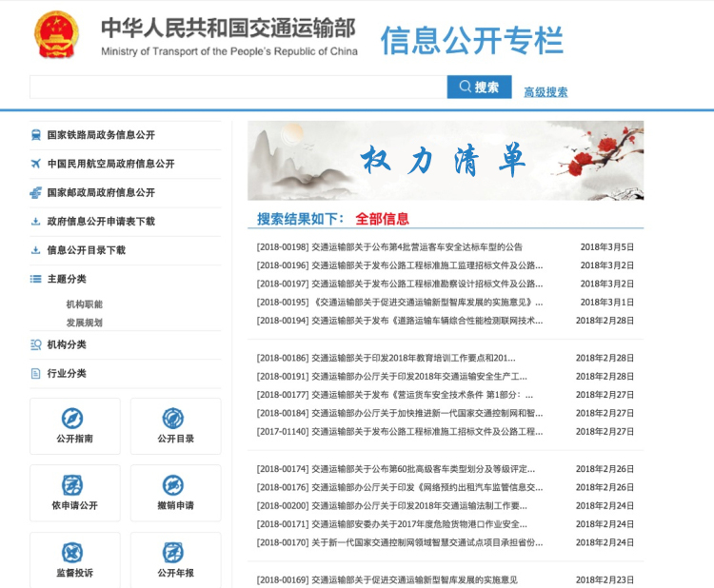Click the airplane icon for 中国民用航空局

pyautogui.click(x=35, y=164)
